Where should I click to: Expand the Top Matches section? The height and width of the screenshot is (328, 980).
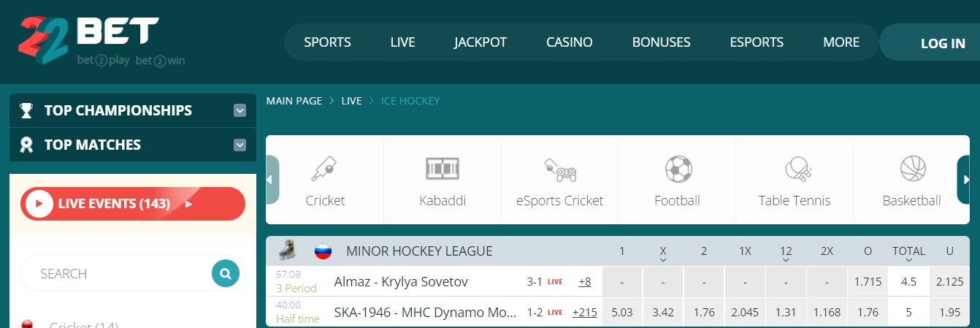pos(240,145)
